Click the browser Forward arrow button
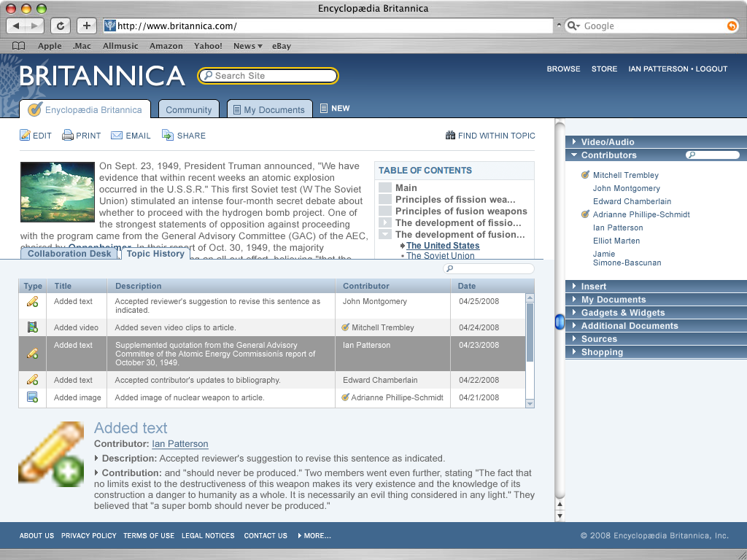The width and height of the screenshot is (747, 560). [x=34, y=26]
